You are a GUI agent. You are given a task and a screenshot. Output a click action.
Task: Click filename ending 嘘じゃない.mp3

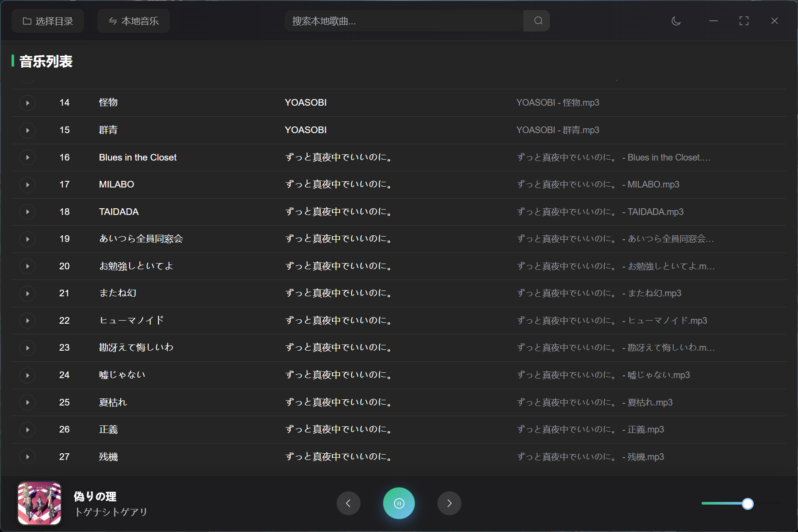pos(603,375)
